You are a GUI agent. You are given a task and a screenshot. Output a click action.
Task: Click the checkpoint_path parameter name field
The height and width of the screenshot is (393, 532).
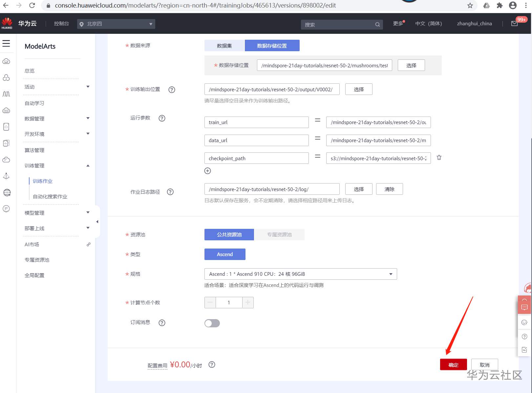point(256,158)
